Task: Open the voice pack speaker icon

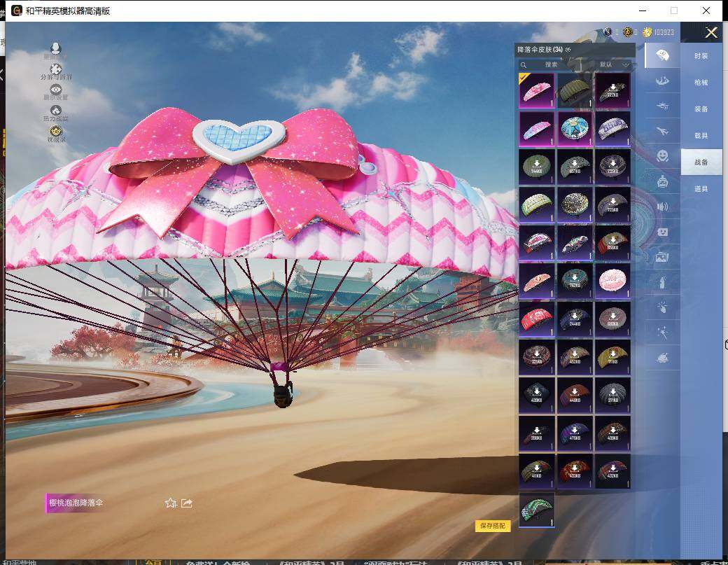Action: click(662, 207)
